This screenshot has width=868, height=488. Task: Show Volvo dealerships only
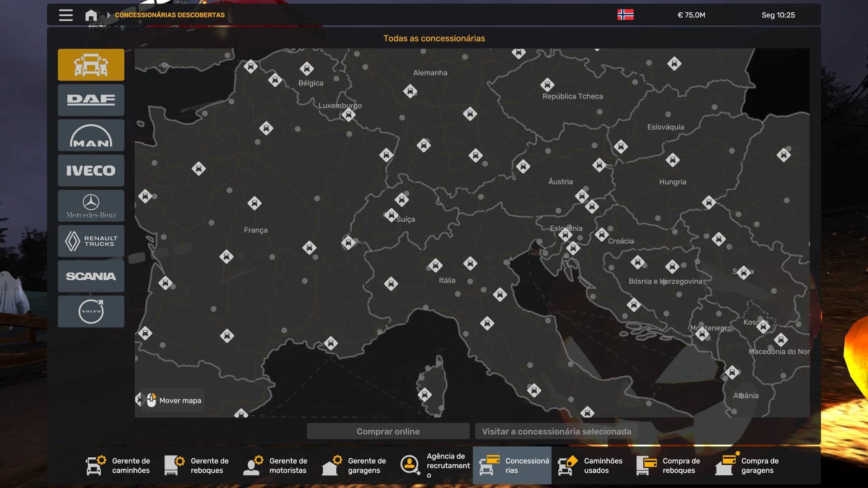91,311
